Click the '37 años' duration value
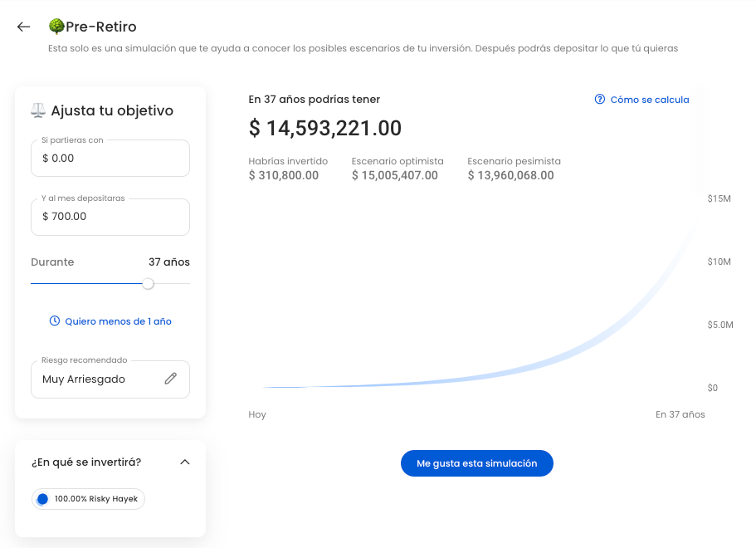This screenshot has height=548, width=756. 169,262
